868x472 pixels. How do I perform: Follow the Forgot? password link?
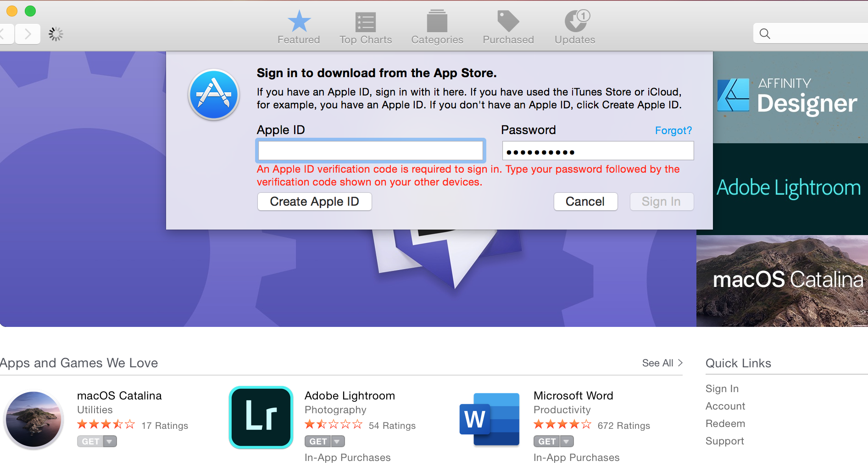673,130
